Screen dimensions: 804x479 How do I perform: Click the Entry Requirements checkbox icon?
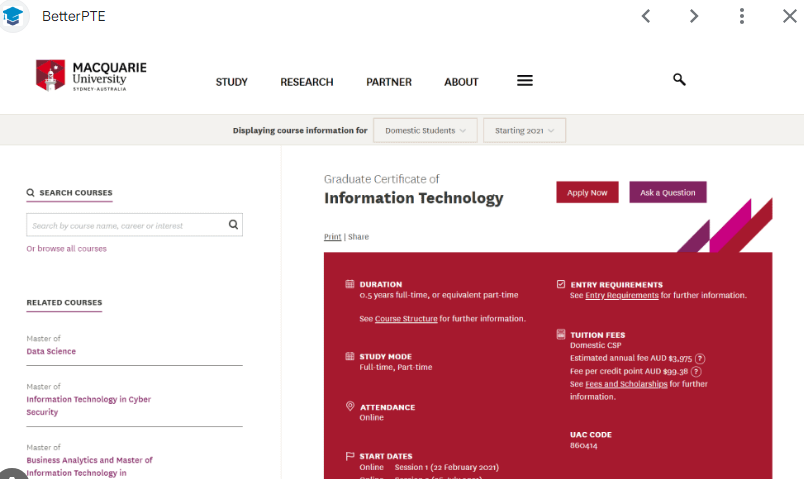click(x=561, y=284)
